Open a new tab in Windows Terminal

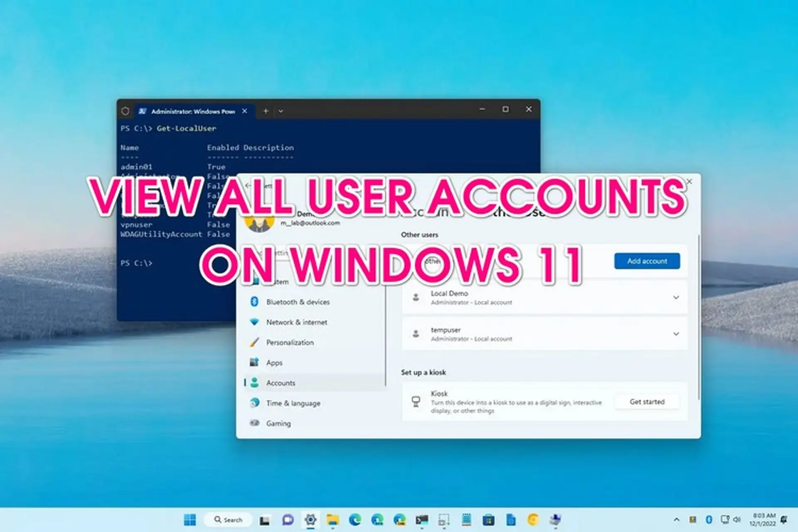click(x=266, y=111)
